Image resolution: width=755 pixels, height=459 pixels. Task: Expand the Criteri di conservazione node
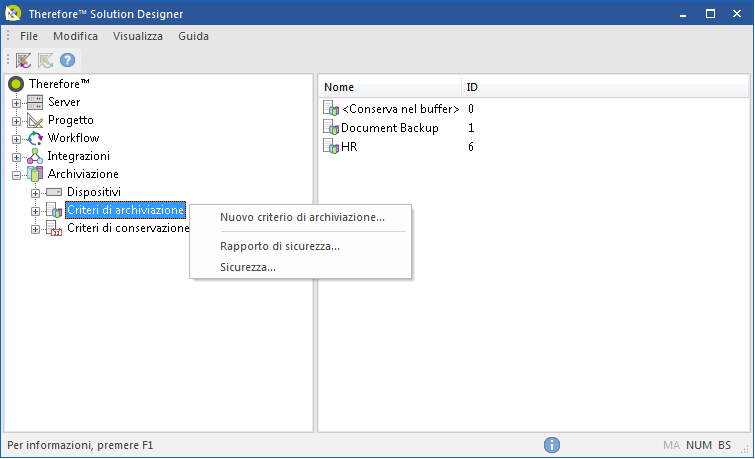tap(35, 229)
